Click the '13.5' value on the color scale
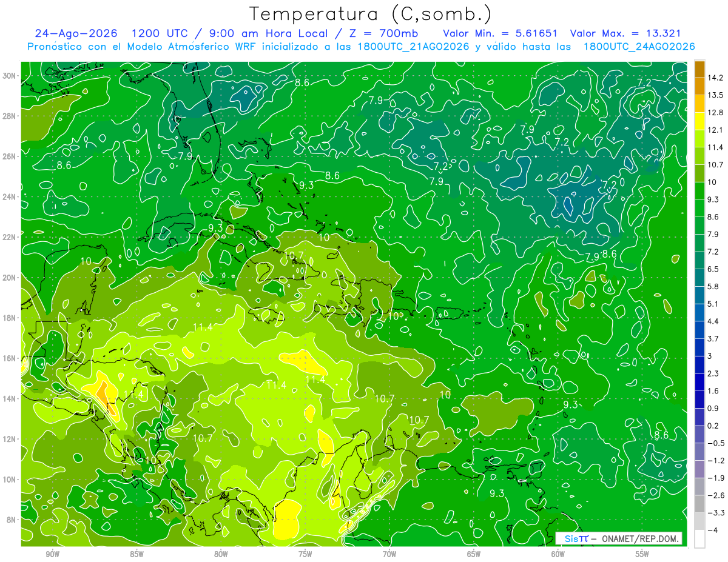The width and height of the screenshot is (728, 562). [715, 95]
